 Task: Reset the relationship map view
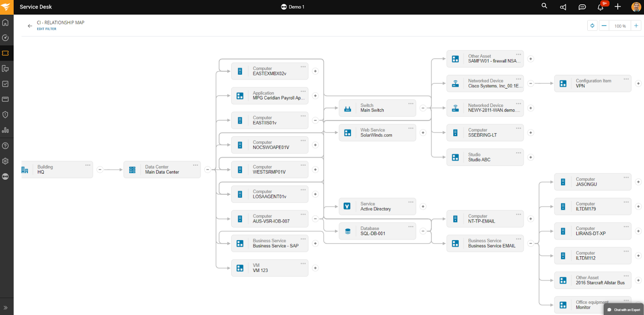(x=592, y=26)
